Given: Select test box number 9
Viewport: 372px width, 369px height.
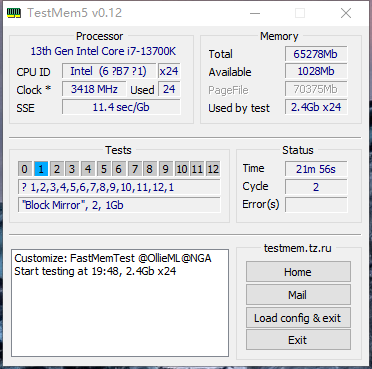Looking at the screenshot, I should 166,169.
